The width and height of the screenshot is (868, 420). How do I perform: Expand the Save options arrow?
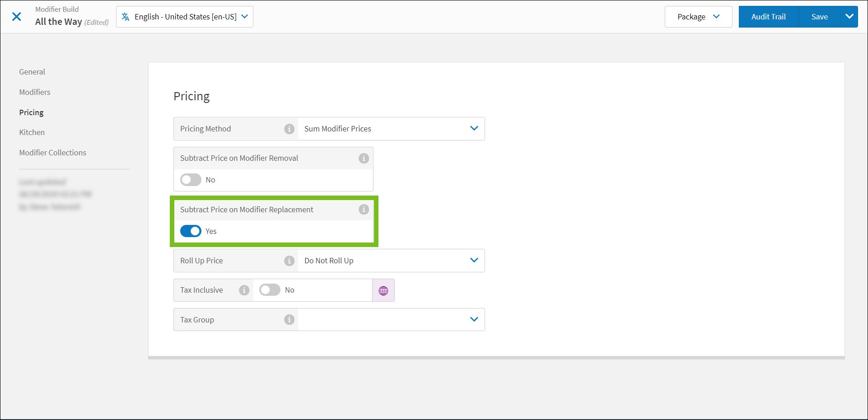tap(849, 17)
